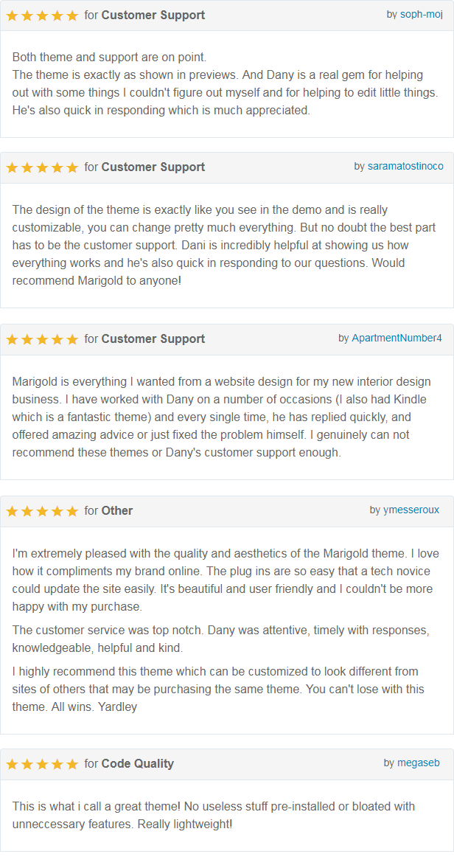Click Customer Support label in soph-moj's review

(153, 15)
